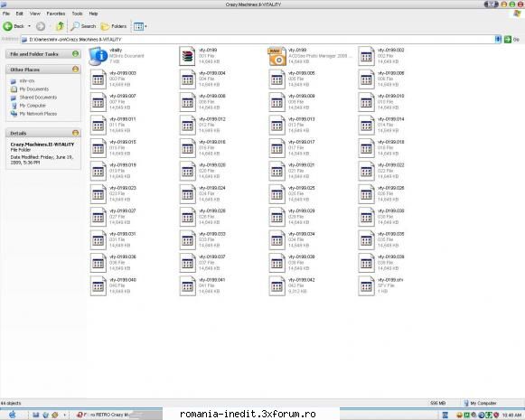
Task: Collapse the Details panel
Action: [x=75, y=133]
